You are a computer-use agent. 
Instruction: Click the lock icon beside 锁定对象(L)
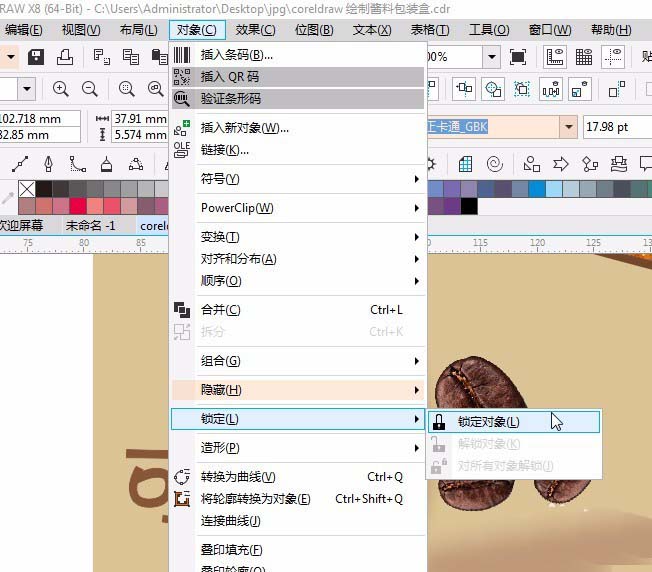coord(439,422)
